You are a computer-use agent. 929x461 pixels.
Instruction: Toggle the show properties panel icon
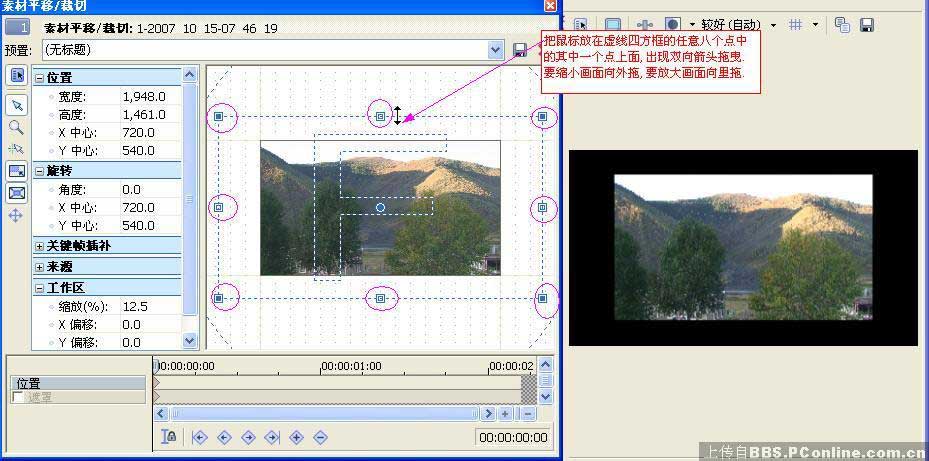tap(17, 75)
